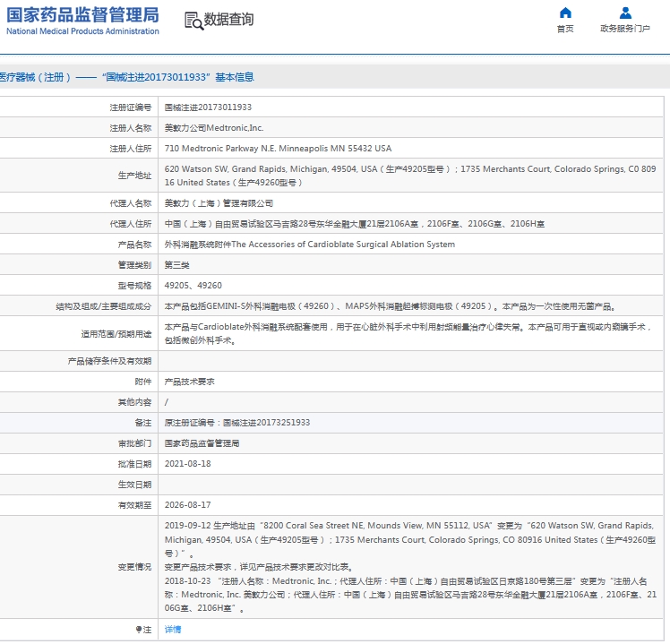
Task: Click the 数据查询 magnifier document icon
Action: 193,21
